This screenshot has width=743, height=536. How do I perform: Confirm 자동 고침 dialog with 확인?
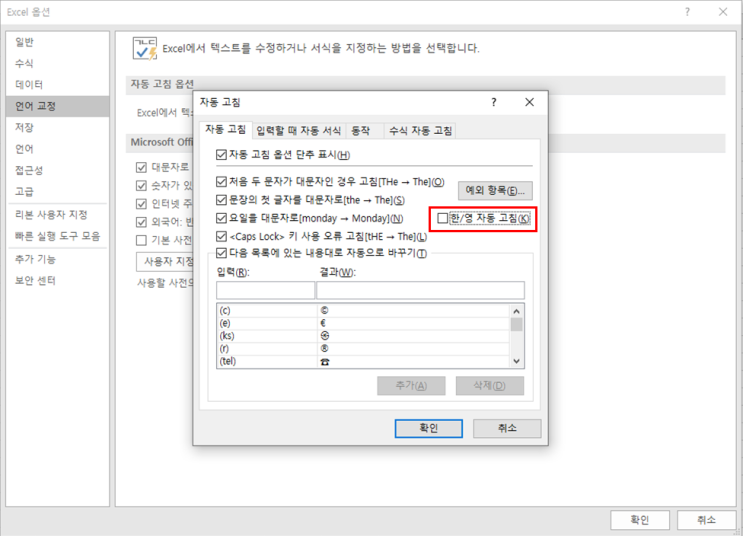pyautogui.click(x=429, y=428)
